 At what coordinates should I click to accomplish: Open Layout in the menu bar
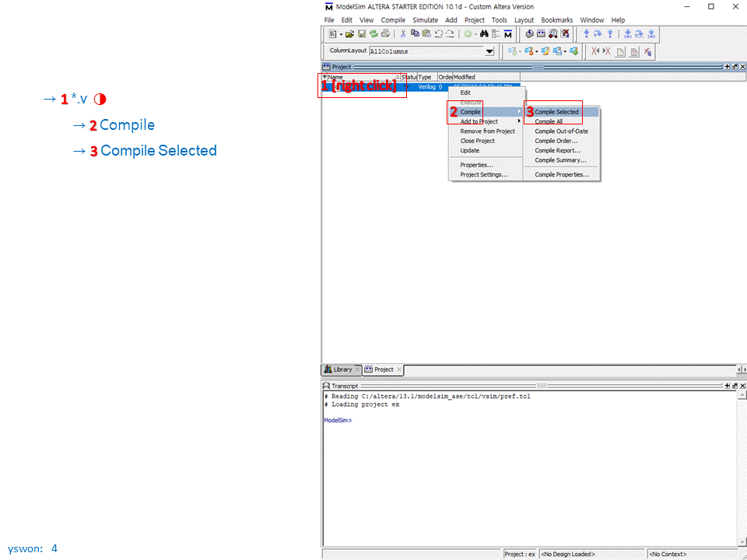tap(524, 20)
